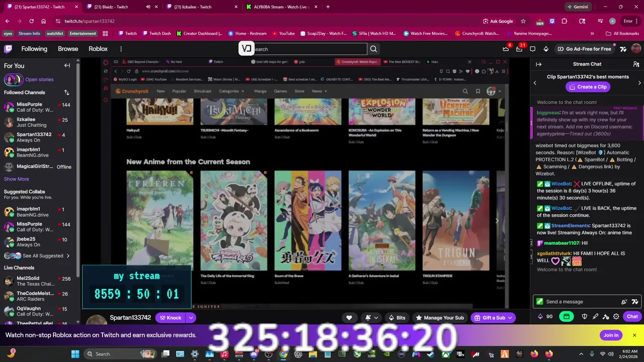
Task: Click the Gemini button in Chrome
Action: [577, 7]
